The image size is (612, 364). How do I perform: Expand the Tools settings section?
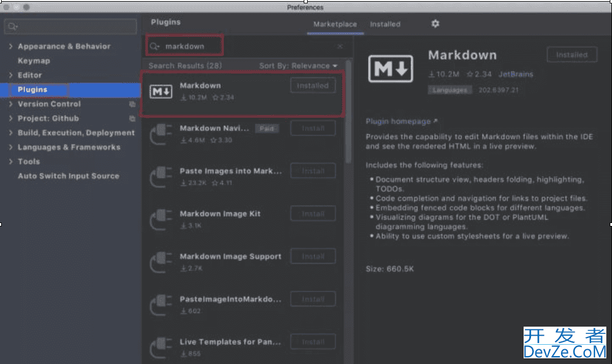click(x=11, y=162)
